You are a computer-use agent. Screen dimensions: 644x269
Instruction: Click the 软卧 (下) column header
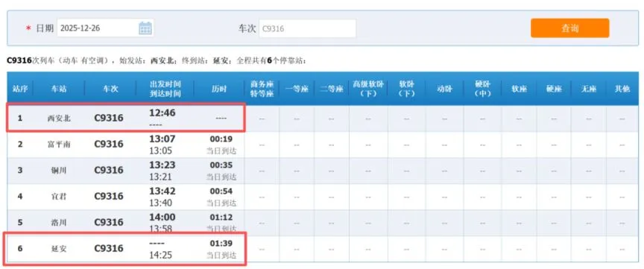(406, 89)
